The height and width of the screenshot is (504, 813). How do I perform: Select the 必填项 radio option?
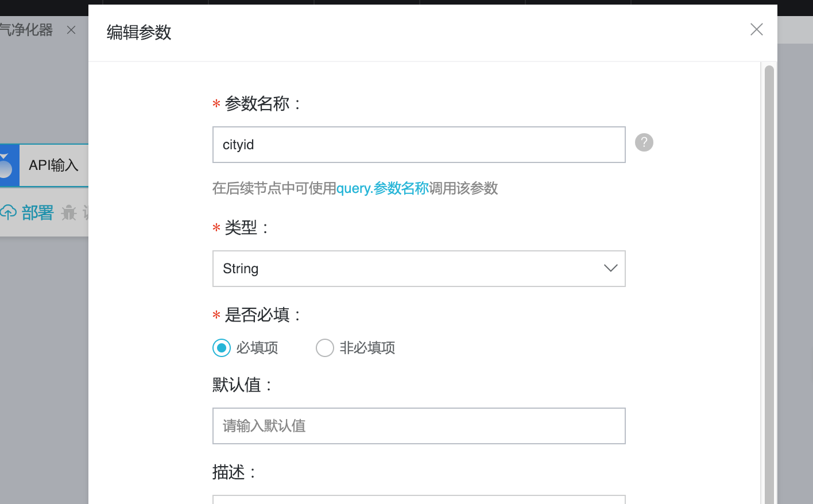pos(222,348)
